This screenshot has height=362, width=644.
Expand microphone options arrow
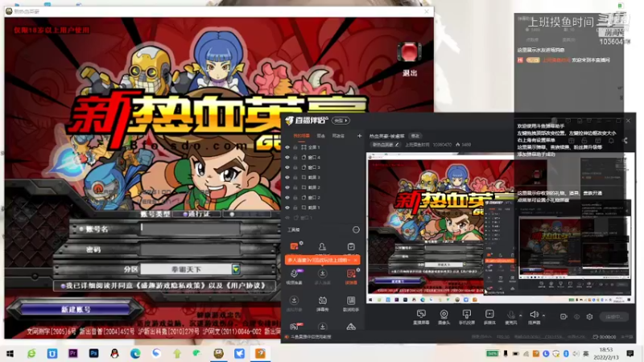click(520, 315)
